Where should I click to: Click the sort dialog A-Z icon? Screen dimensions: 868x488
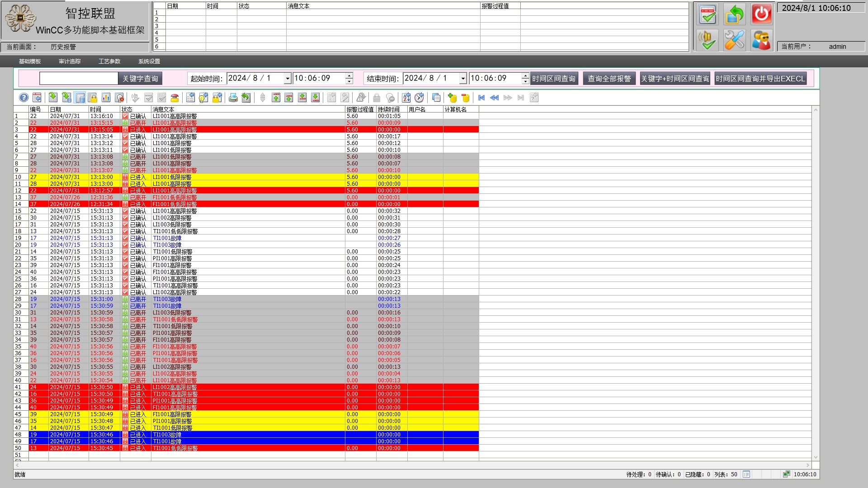pyautogui.click(x=406, y=98)
